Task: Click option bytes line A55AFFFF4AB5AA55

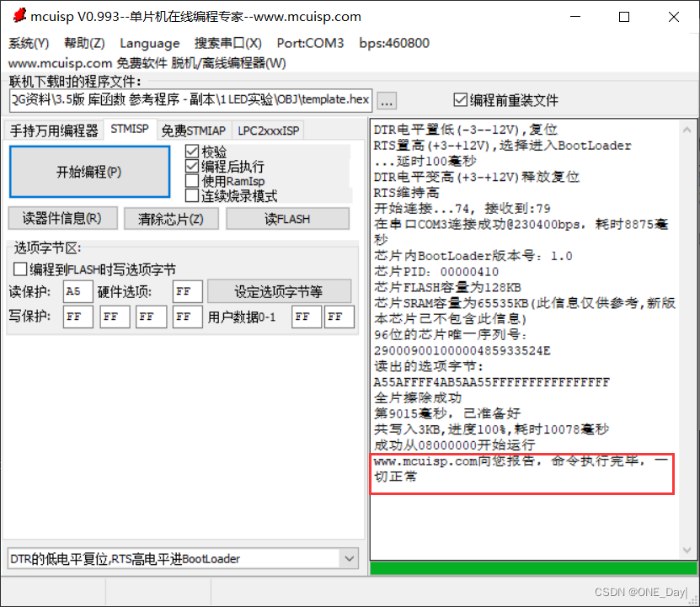Action: pos(492,382)
